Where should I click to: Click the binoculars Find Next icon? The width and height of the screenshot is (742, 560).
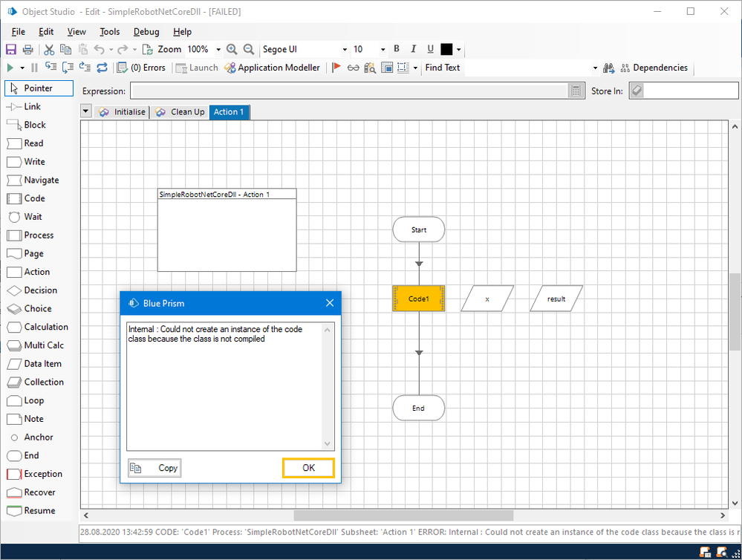tap(608, 68)
